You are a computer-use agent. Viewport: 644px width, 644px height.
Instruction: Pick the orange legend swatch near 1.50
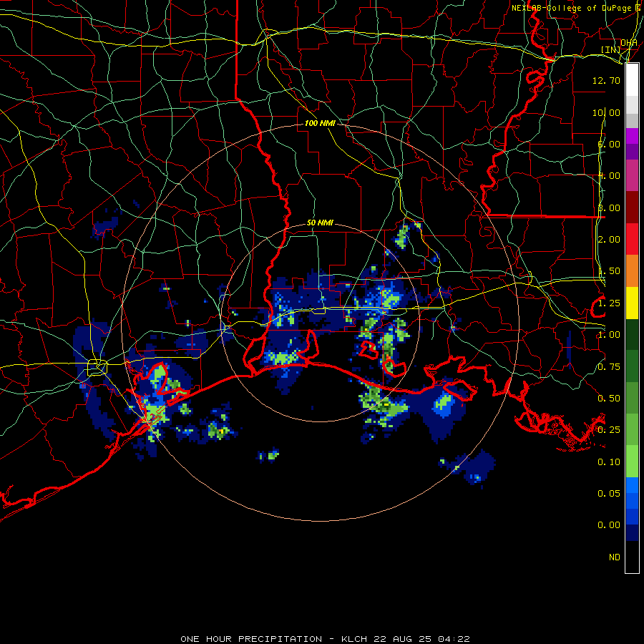(632, 271)
